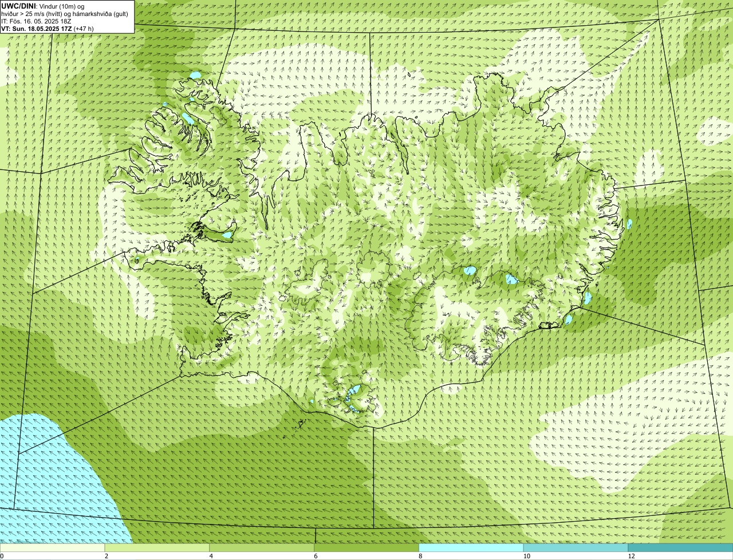Click the valid time "VT: Sun. 18.05.2025 17Z (+47 h)"

coord(48,28)
